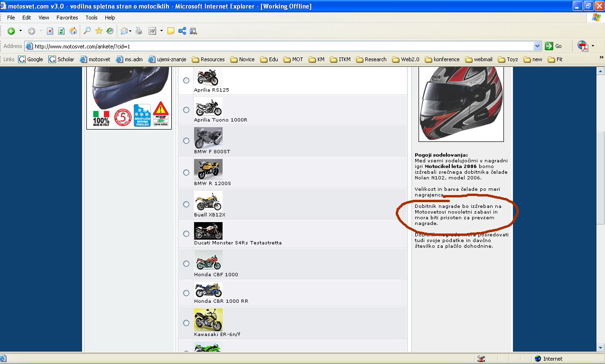The image size is (605, 364).
Task: Open the ms.adm link in Links bar
Action: [x=130, y=59]
